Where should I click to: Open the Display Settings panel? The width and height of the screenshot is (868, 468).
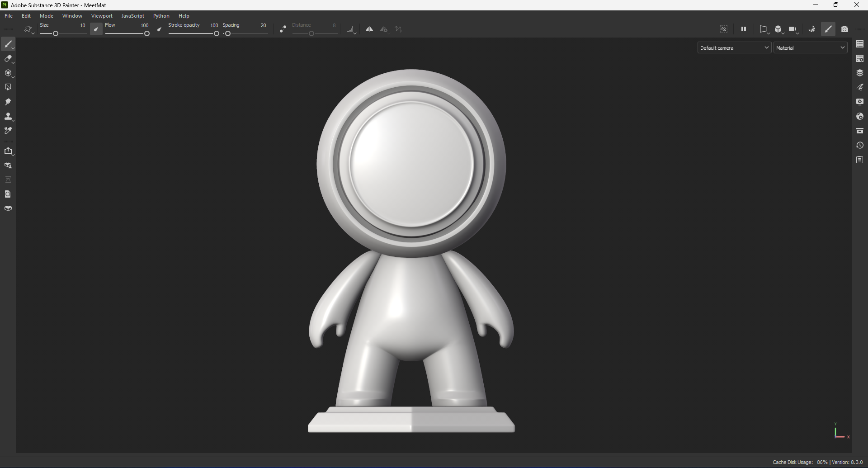point(860,102)
